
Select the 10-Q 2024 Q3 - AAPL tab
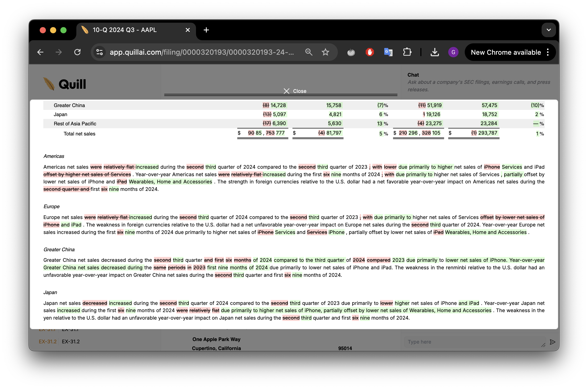[136, 30]
